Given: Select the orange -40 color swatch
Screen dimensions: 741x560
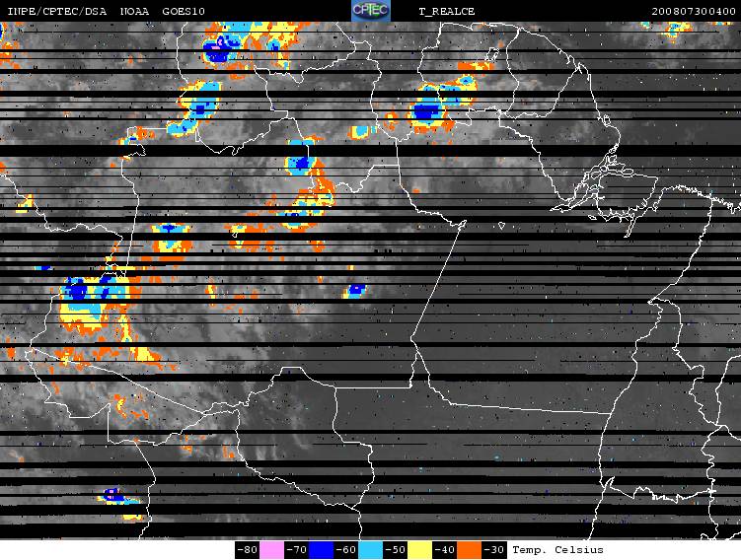Looking at the screenshot, I should tap(469, 550).
